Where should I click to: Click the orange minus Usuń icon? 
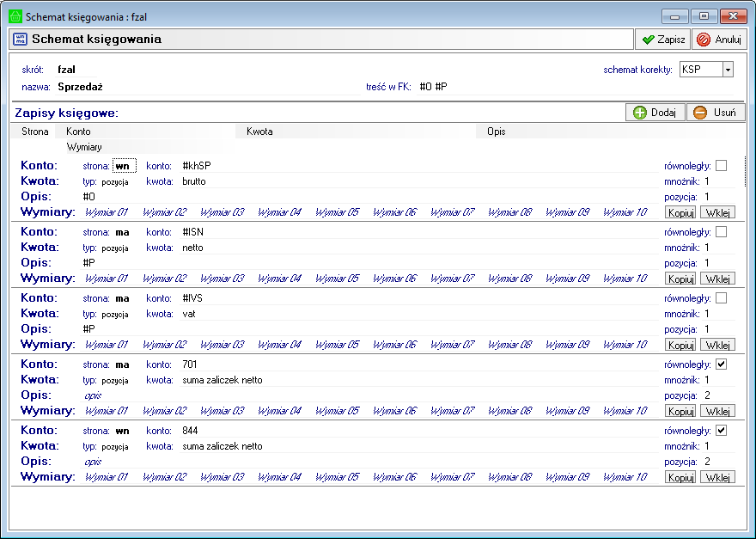pyautogui.click(x=700, y=113)
